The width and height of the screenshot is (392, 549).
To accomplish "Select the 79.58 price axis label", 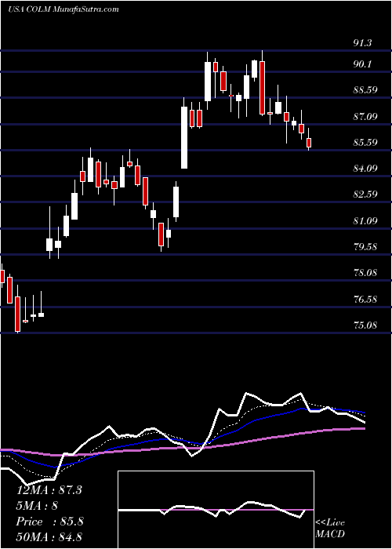I will (x=365, y=246).
